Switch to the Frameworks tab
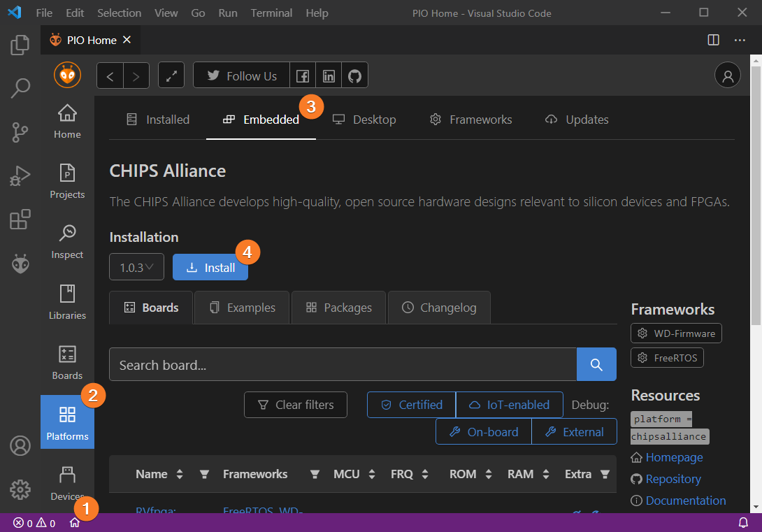The width and height of the screenshot is (762, 532). point(470,120)
